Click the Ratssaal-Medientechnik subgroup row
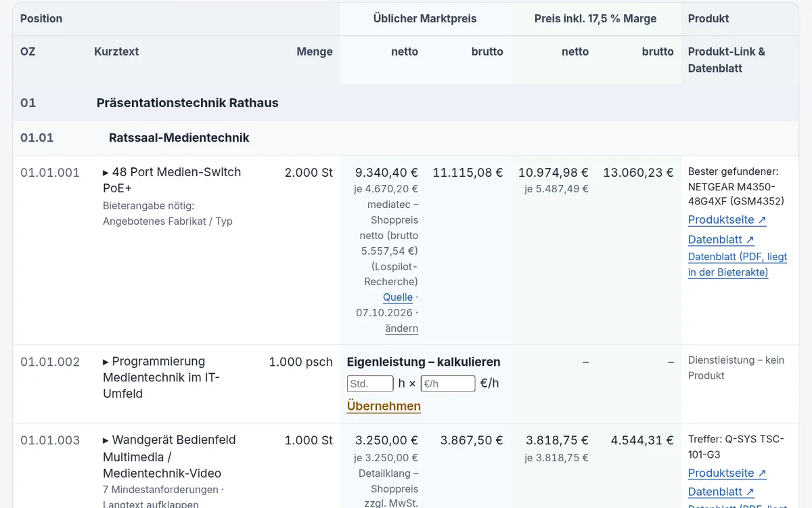The height and width of the screenshot is (508, 812). tap(406, 138)
